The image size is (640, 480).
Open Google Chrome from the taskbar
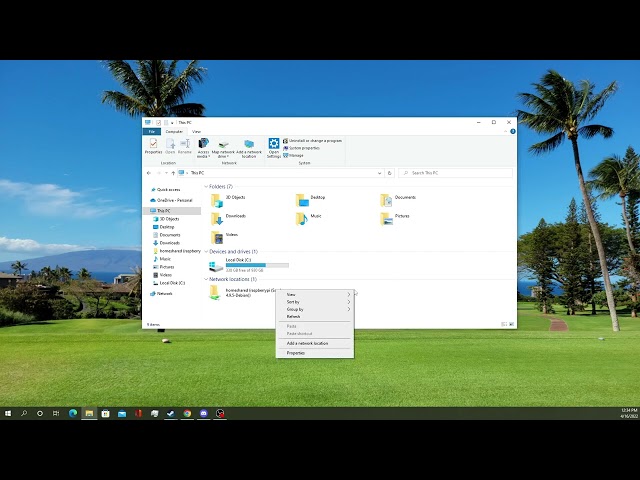[187, 413]
